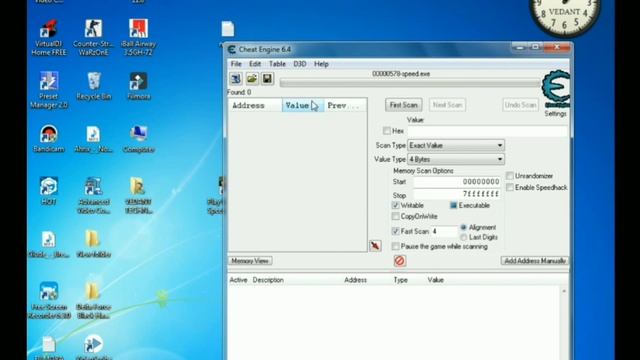Enable the CopyOnWrite checkbox

(396, 216)
